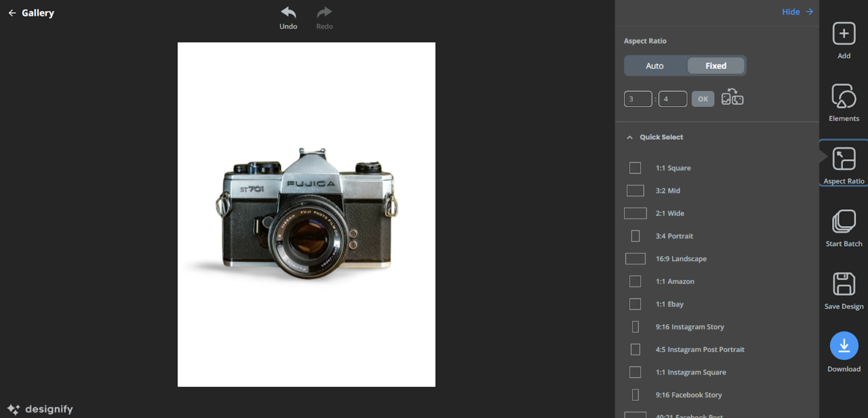The height and width of the screenshot is (418, 868).
Task: Choose 1:1 Square shape icon
Action: [x=635, y=168]
